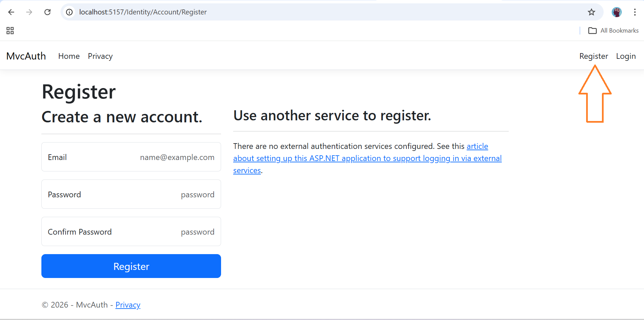This screenshot has width=644, height=320.
Task: Bookmark this page with the star icon
Action: point(591,12)
